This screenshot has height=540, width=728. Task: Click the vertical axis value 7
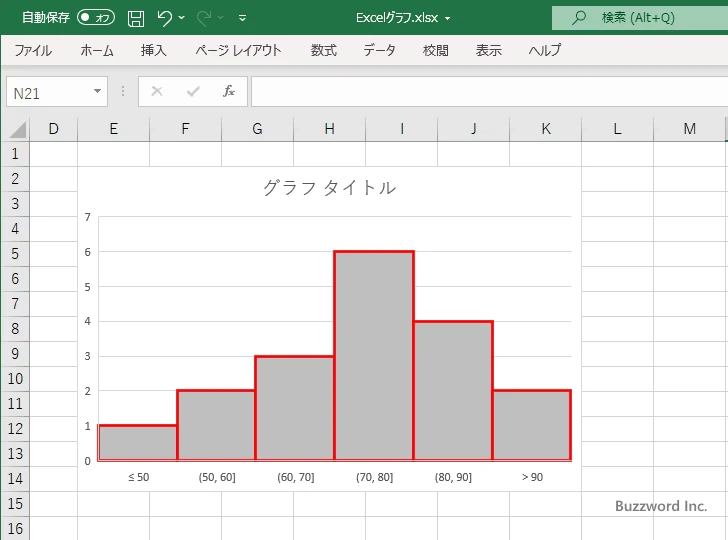87,217
